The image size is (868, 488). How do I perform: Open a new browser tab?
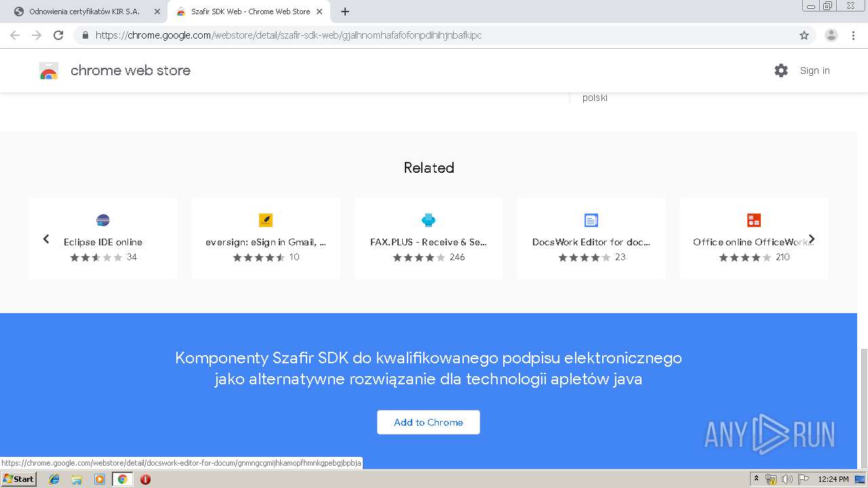345,12
